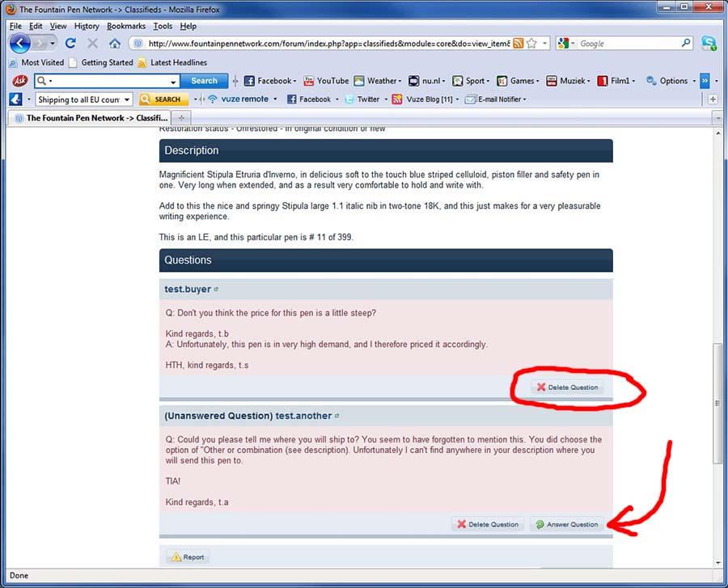The image size is (728, 588).
Task: Click Delete Question under test.buyer's question
Action: pyautogui.click(x=567, y=387)
